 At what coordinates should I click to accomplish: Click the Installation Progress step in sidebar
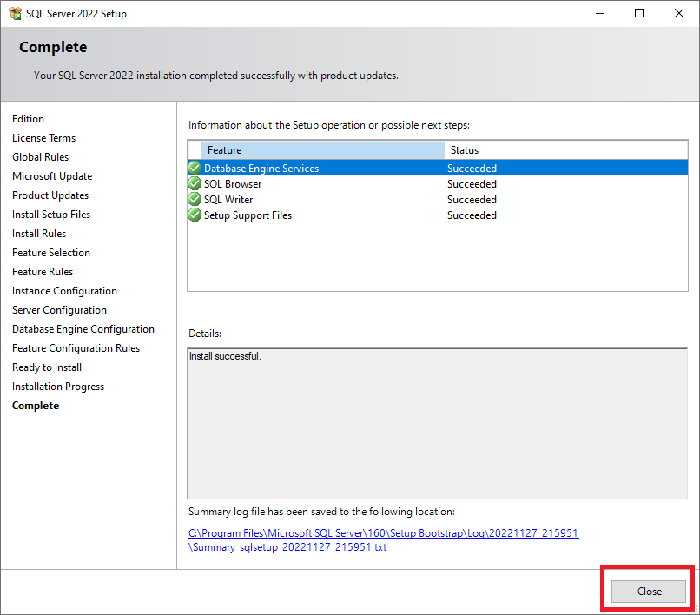tap(58, 387)
